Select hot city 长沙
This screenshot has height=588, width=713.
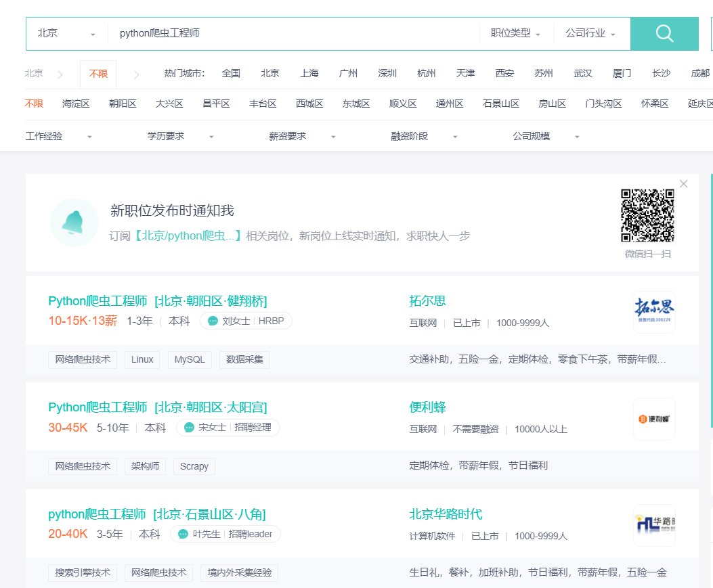[x=661, y=74]
